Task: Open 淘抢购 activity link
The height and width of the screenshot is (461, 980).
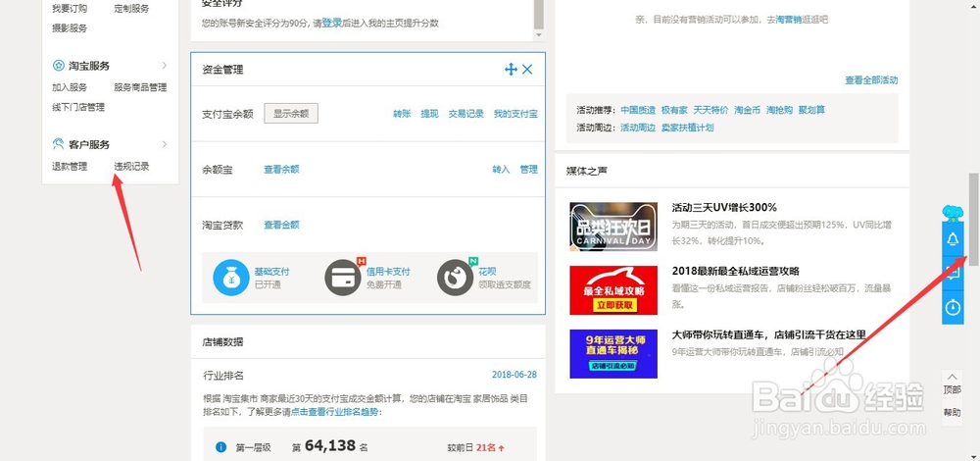Action: pyautogui.click(x=779, y=110)
